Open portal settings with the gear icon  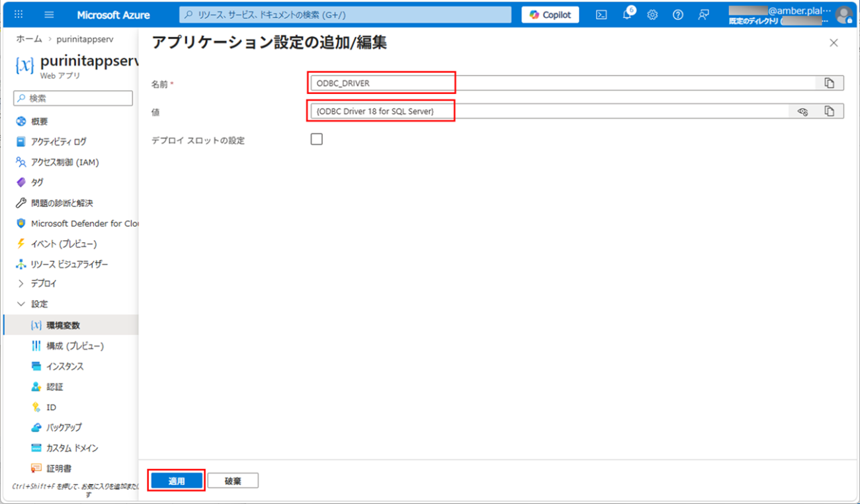[x=652, y=14]
